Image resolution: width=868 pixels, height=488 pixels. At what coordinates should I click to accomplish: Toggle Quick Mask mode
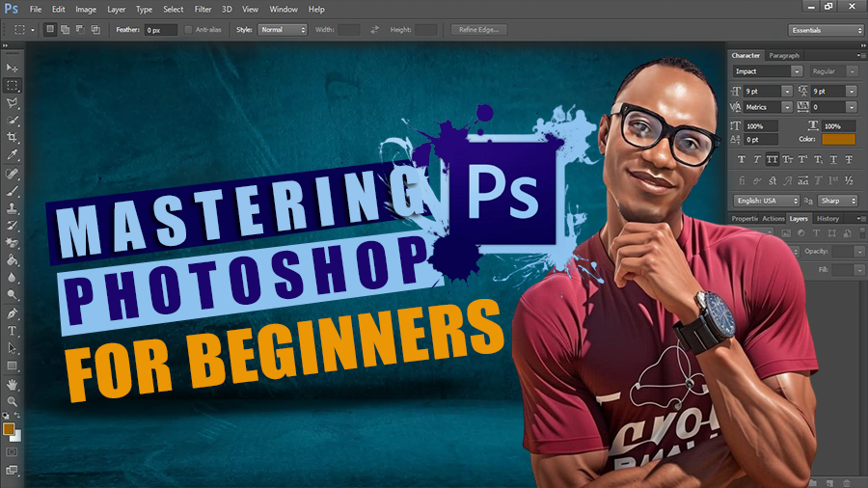12,452
